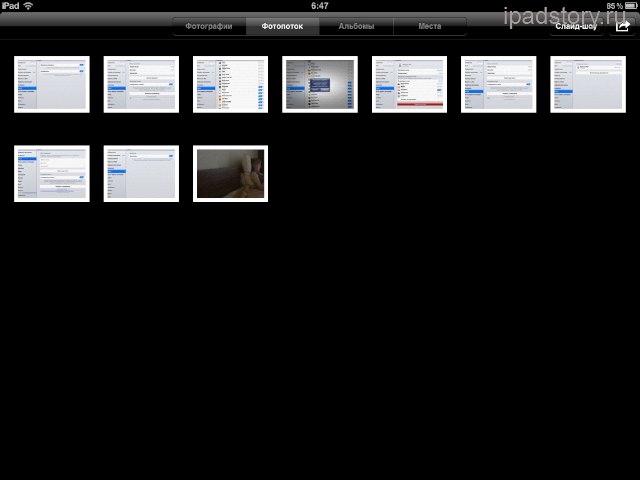Open the Альбомы tab
The image size is (640, 480).
point(356,27)
